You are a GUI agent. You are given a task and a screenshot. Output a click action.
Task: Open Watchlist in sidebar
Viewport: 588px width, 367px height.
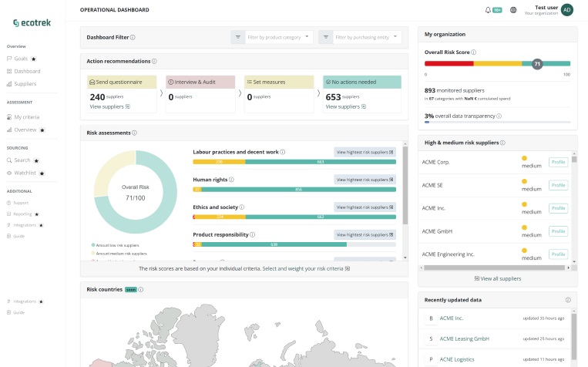[x=22, y=173]
